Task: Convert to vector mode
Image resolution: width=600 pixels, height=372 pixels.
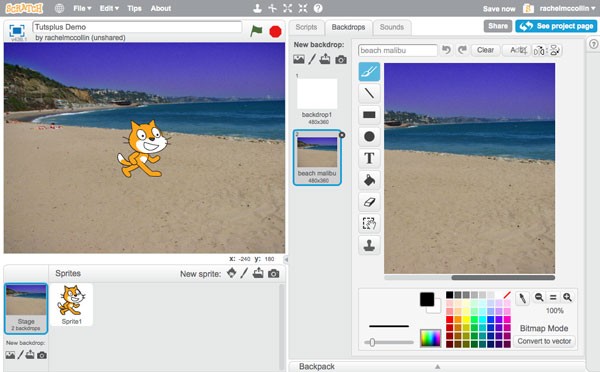Action: point(544,341)
